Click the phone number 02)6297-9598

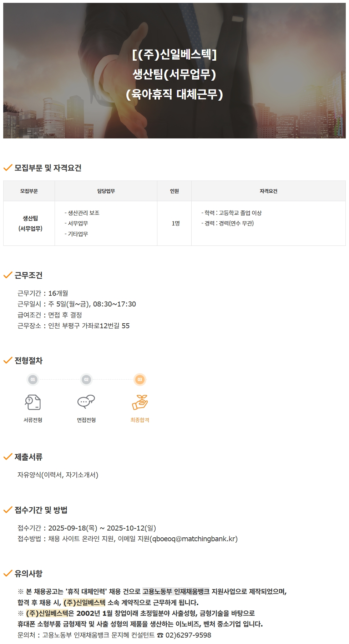click(188, 635)
